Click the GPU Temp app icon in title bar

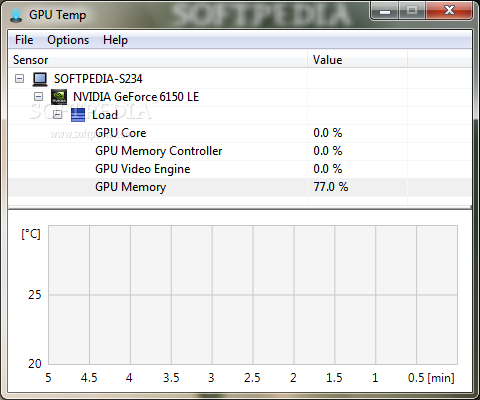point(16,15)
